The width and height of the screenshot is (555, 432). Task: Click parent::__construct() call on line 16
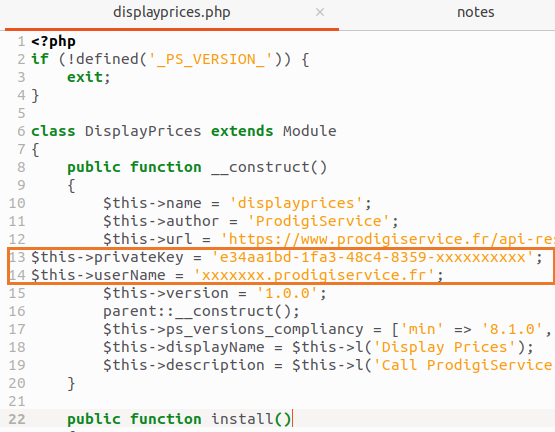pos(201,312)
